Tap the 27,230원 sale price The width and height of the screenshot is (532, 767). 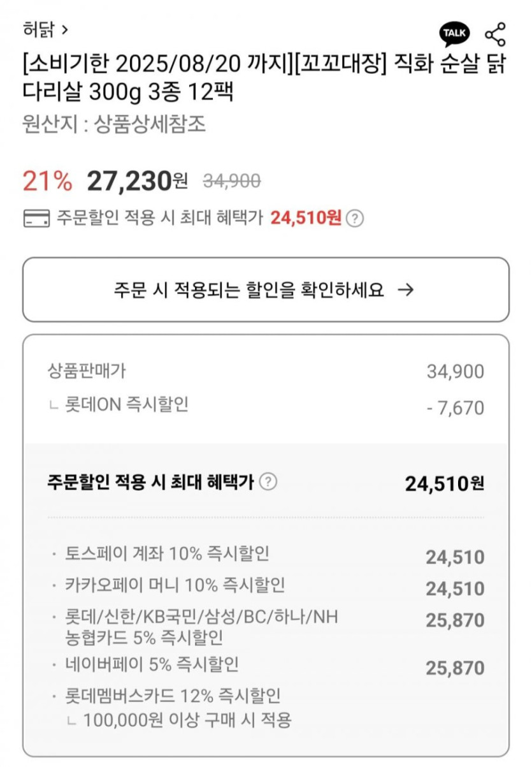tap(136, 181)
